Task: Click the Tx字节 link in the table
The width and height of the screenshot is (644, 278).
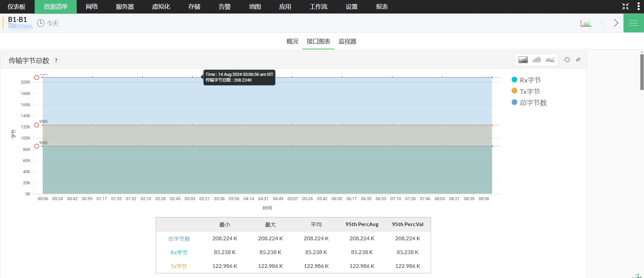Action: point(179,266)
